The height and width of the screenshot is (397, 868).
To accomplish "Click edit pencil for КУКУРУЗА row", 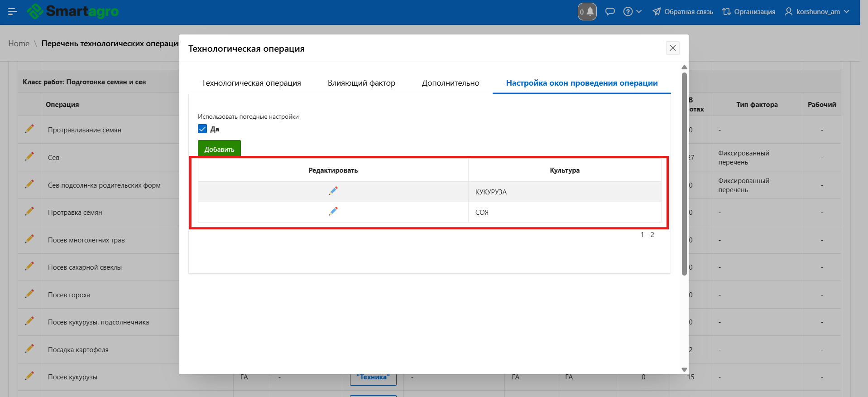I will (x=333, y=191).
